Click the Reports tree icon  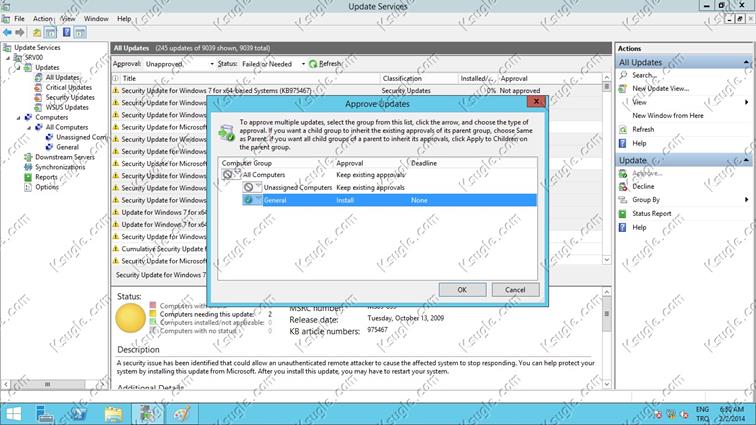(28, 177)
